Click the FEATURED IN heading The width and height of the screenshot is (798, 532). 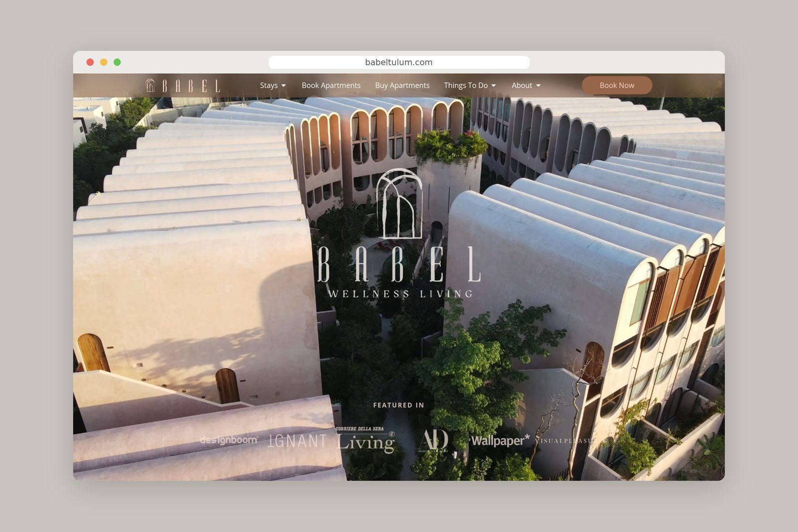pos(399,405)
